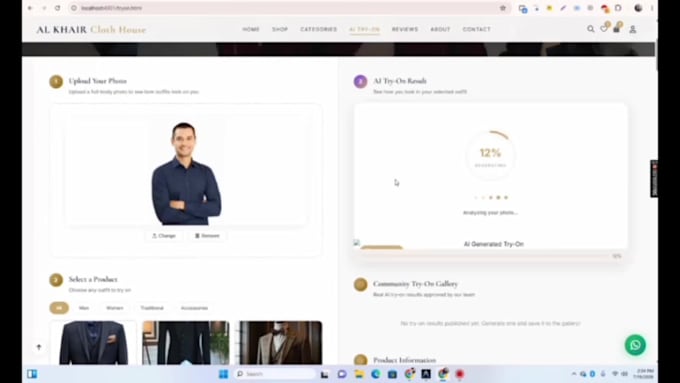Go back with the browser back arrow
680x383 pixels.
(x=30, y=8)
